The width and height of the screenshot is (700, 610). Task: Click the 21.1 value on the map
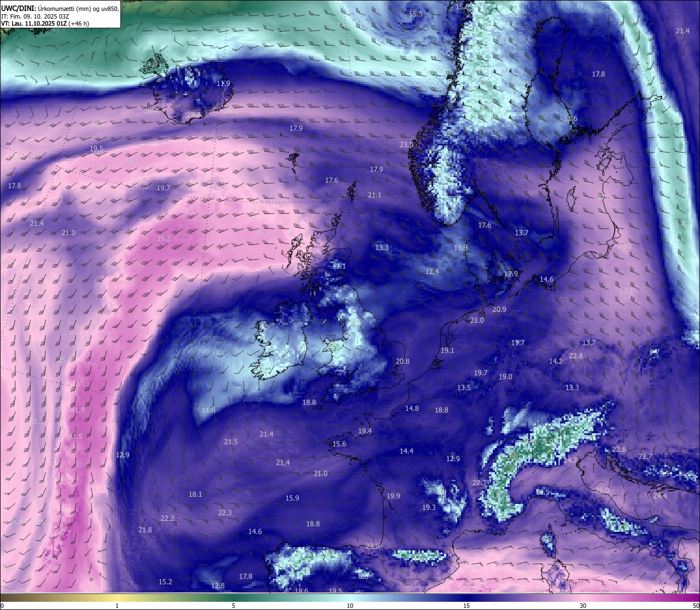[375, 195]
